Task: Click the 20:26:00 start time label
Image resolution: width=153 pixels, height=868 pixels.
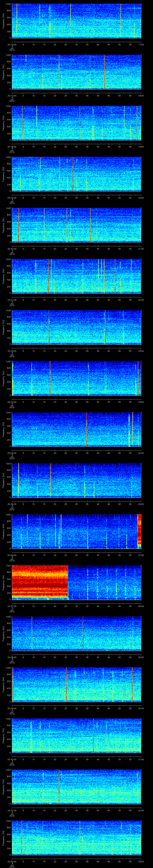Action: pyautogui.click(x=12, y=555)
